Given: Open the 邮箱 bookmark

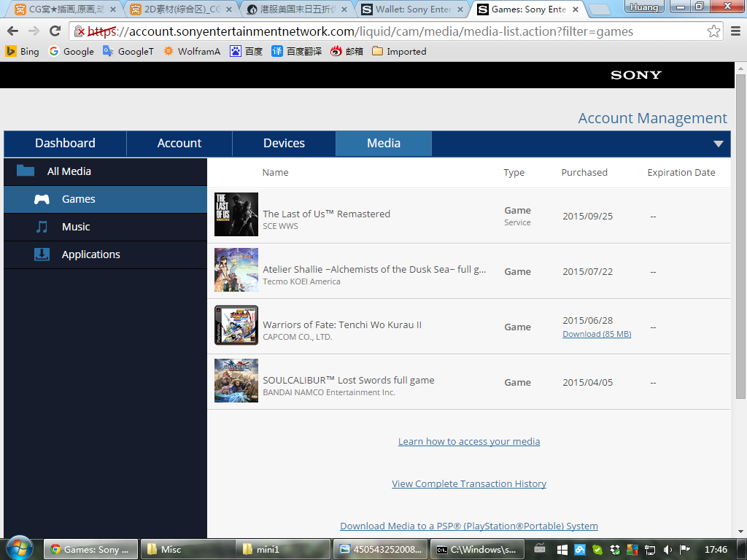Looking at the screenshot, I should [347, 52].
